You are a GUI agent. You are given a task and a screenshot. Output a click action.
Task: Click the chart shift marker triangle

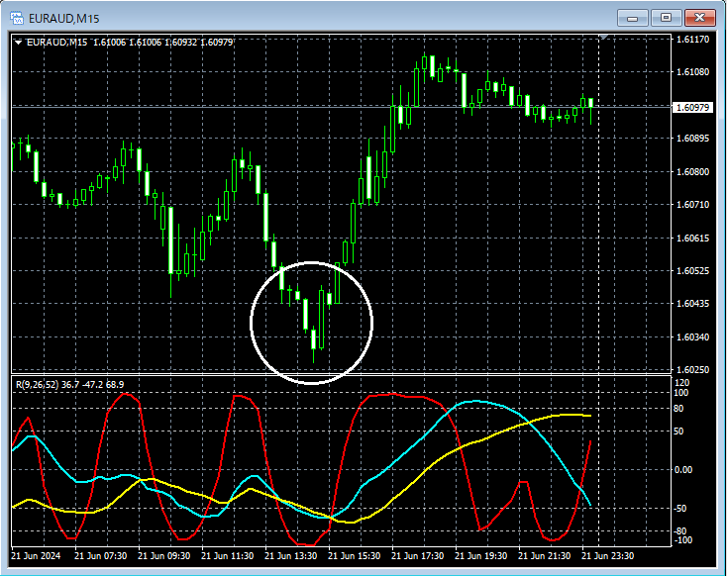tap(603, 37)
